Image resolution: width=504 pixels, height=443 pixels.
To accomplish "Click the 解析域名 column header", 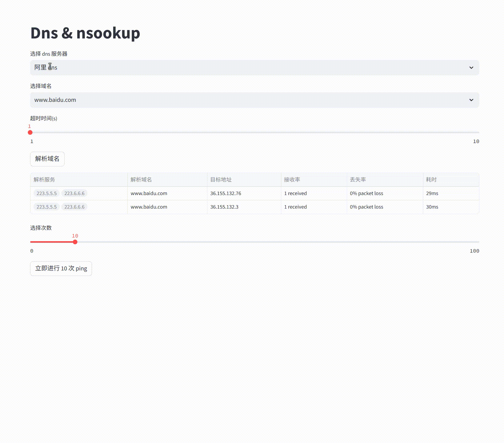I will tap(167, 180).
